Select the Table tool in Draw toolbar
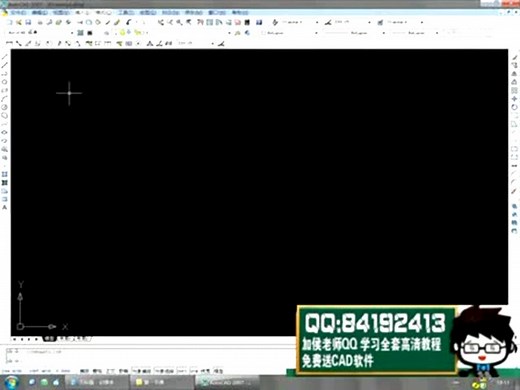The height and width of the screenshot is (390, 520). pos(5,199)
